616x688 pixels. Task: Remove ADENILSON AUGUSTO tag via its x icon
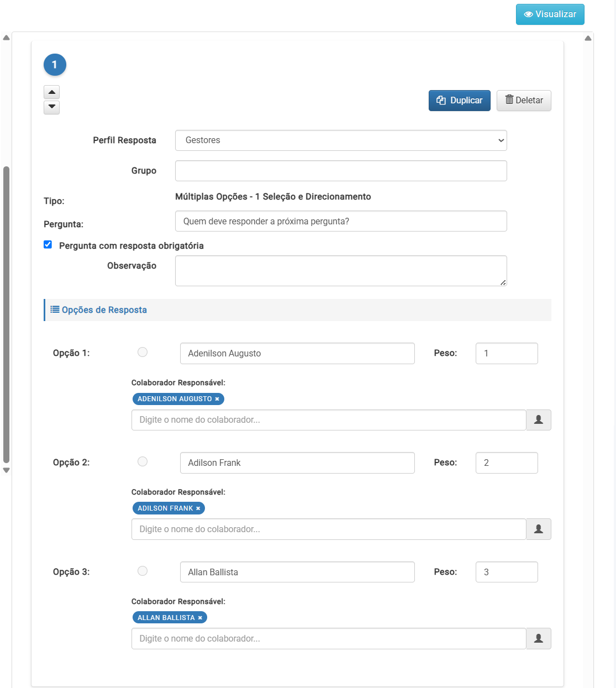pyautogui.click(x=217, y=399)
